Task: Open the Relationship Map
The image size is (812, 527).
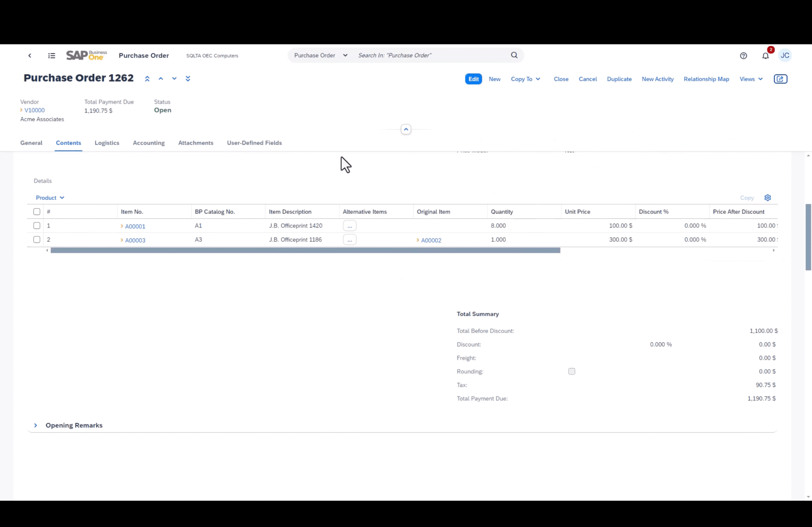Action: click(706, 79)
